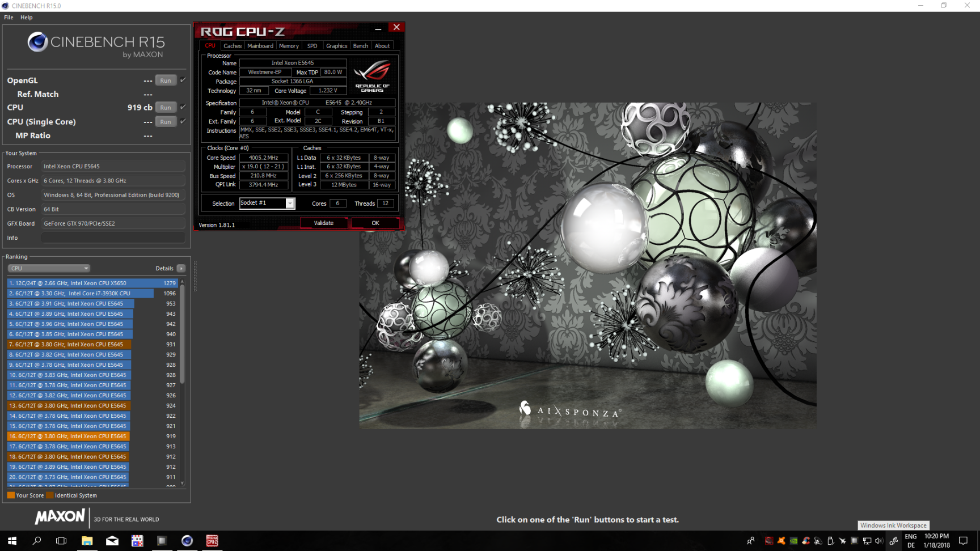The width and height of the screenshot is (980, 551).
Task: Click the Your Score orange legend swatch
Action: coord(11,495)
